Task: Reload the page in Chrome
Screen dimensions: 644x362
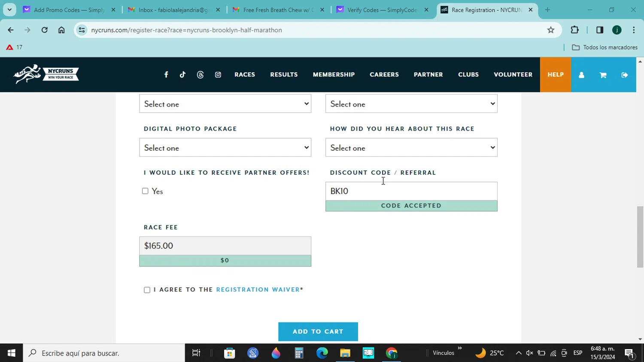Action: click(44, 30)
